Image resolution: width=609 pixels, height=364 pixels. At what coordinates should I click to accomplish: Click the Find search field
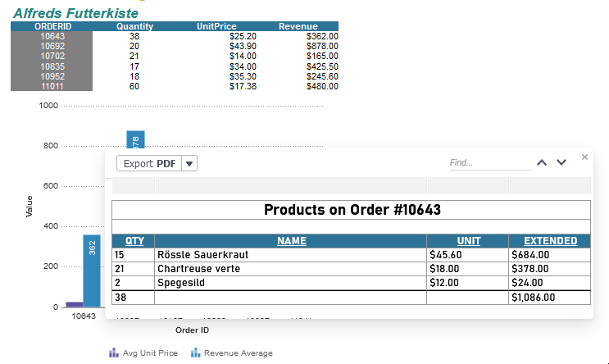pyautogui.click(x=489, y=163)
